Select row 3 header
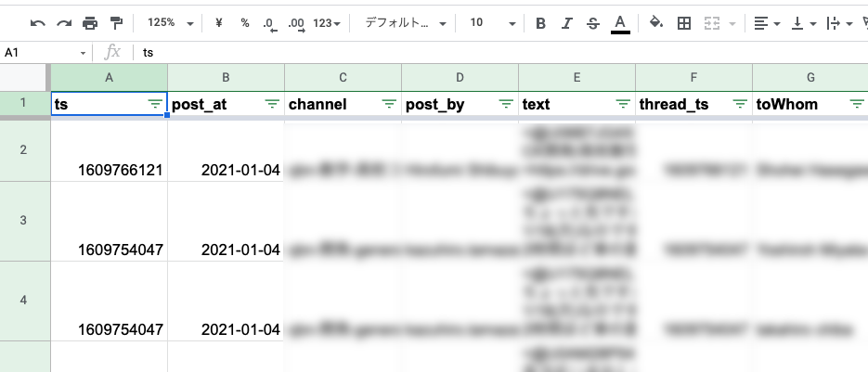This screenshot has height=372, width=868. click(23, 220)
